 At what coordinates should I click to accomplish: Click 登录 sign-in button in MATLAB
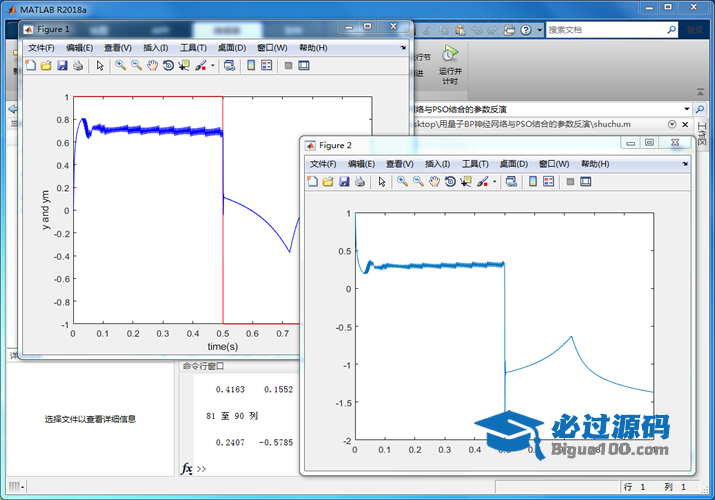click(695, 30)
